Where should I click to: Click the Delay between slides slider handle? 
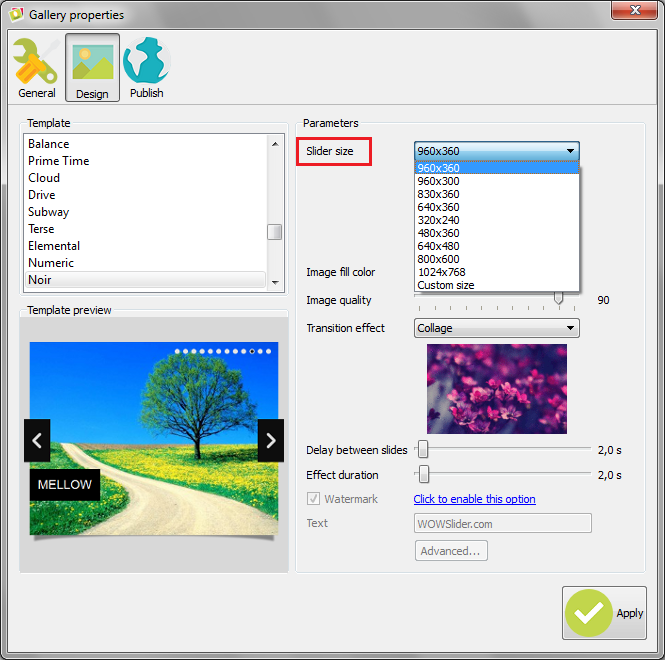tap(423, 449)
